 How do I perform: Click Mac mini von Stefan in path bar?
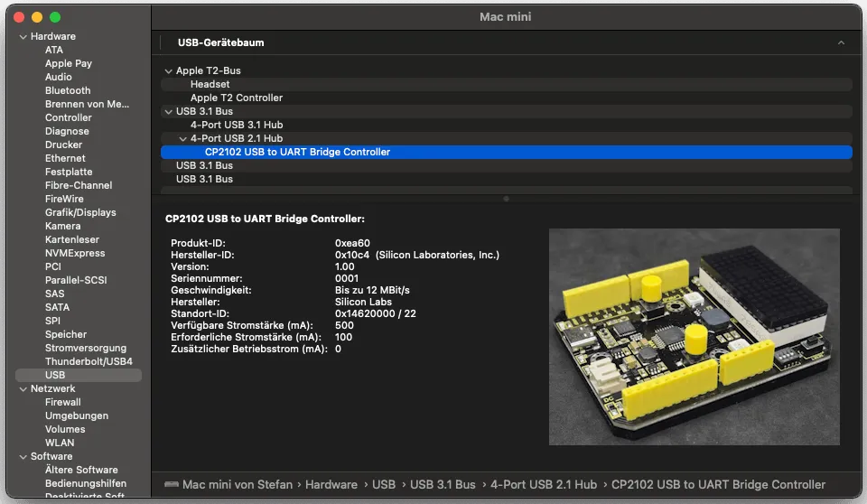238,485
